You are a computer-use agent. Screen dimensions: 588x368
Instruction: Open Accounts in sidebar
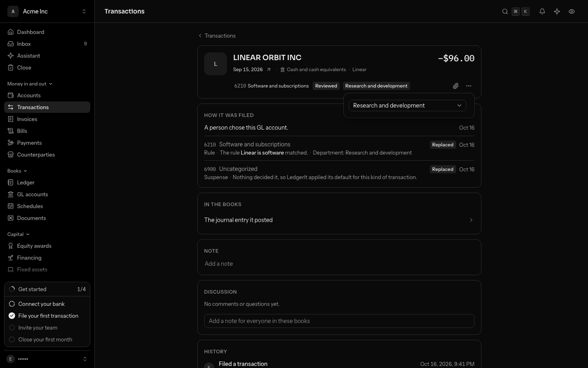47,95
